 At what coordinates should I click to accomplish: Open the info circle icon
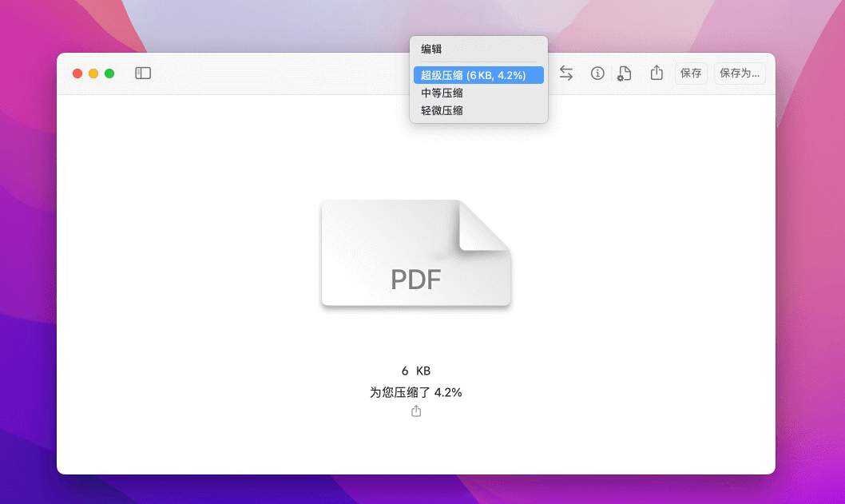597,73
